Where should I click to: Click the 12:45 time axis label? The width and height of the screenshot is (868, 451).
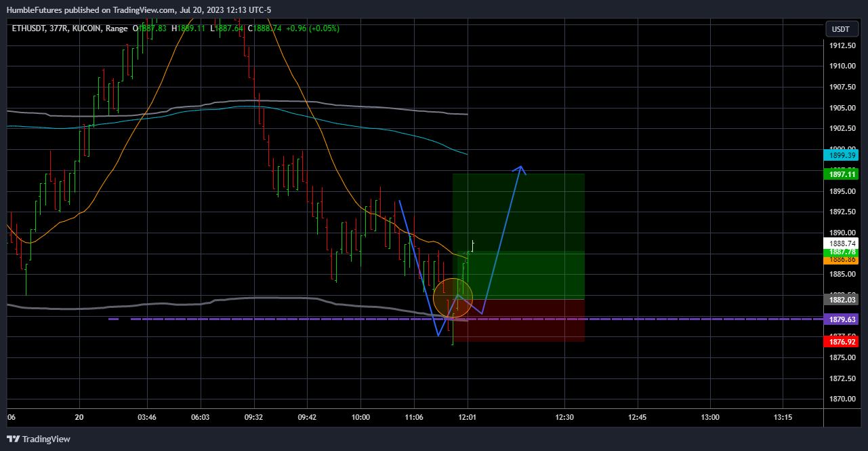pos(637,417)
